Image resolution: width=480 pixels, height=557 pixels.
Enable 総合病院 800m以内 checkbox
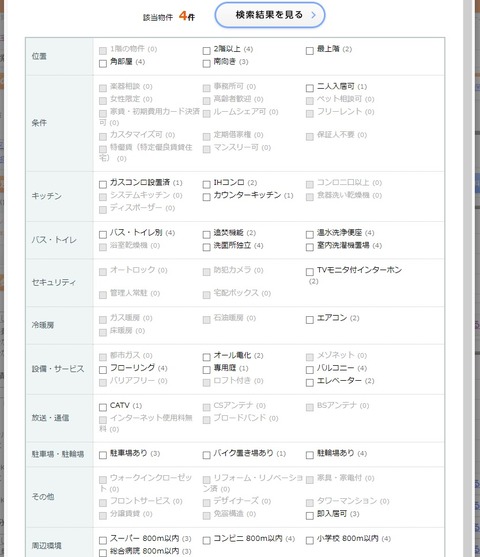103,553
